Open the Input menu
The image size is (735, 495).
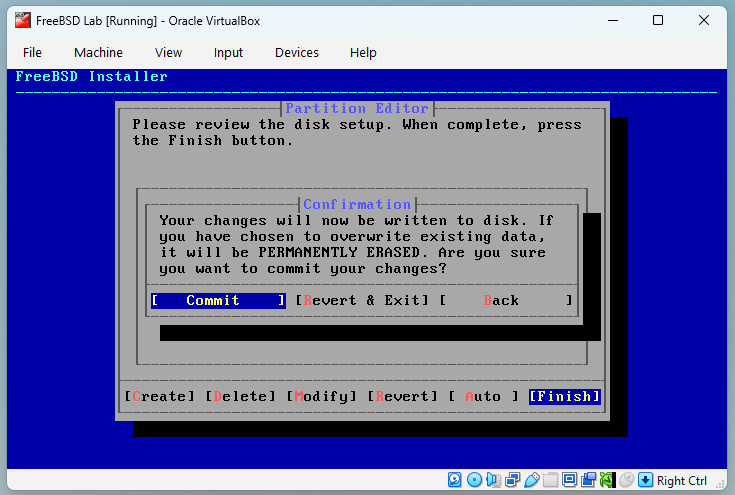(228, 52)
